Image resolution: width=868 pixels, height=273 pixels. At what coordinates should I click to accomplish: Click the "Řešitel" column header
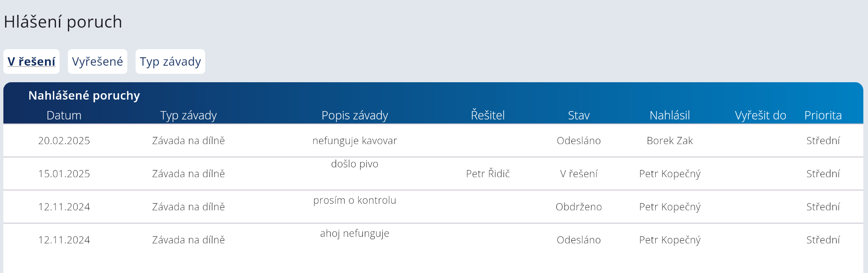click(x=488, y=115)
